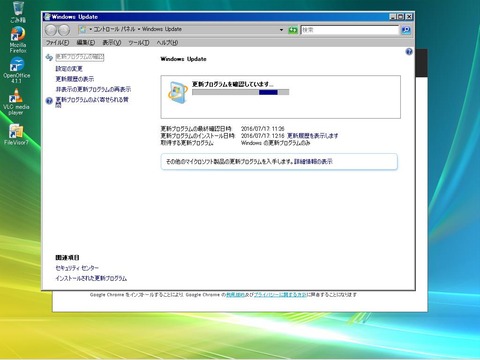Open the Recycle Bin desktop icon
This screenshot has height=360, width=480.
click(x=18, y=12)
